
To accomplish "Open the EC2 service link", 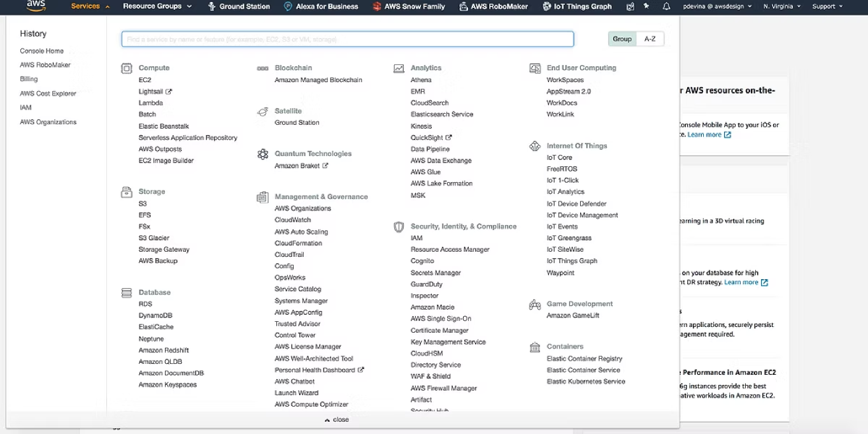I will click(145, 80).
